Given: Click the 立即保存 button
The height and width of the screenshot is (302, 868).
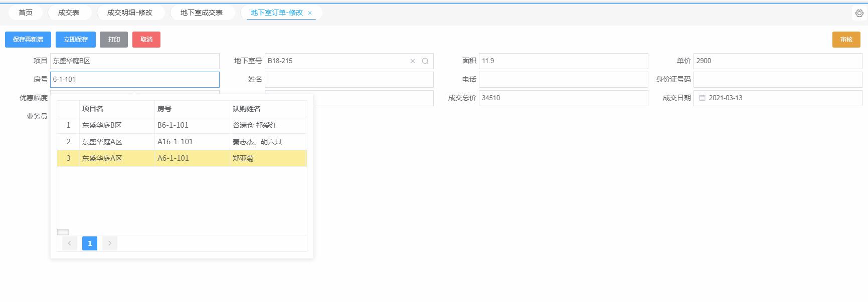Looking at the screenshot, I should click(76, 40).
